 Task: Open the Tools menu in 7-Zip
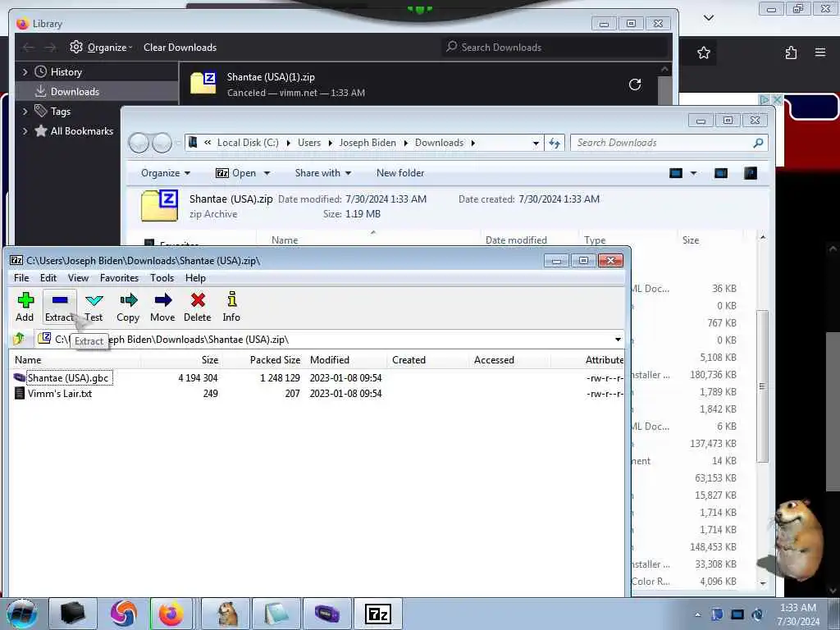coord(162,277)
